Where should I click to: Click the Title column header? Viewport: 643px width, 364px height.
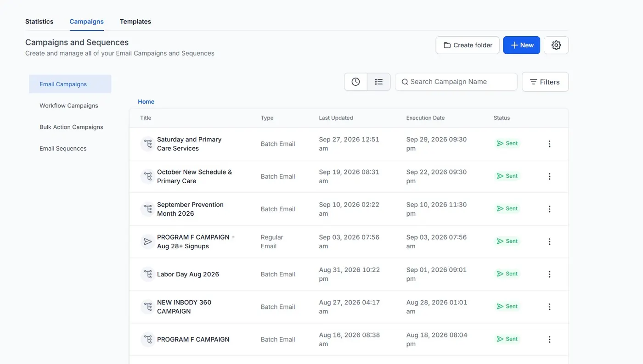click(x=146, y=118)
